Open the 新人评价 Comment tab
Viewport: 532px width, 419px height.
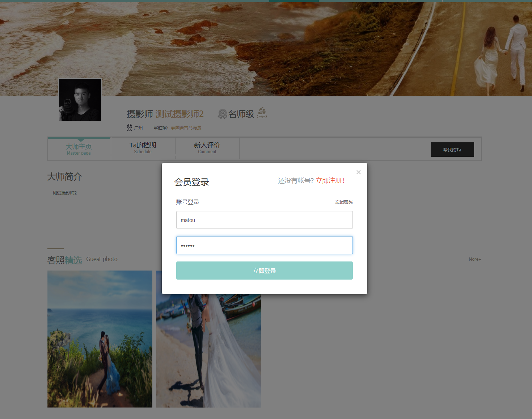[x=207, y=147]
